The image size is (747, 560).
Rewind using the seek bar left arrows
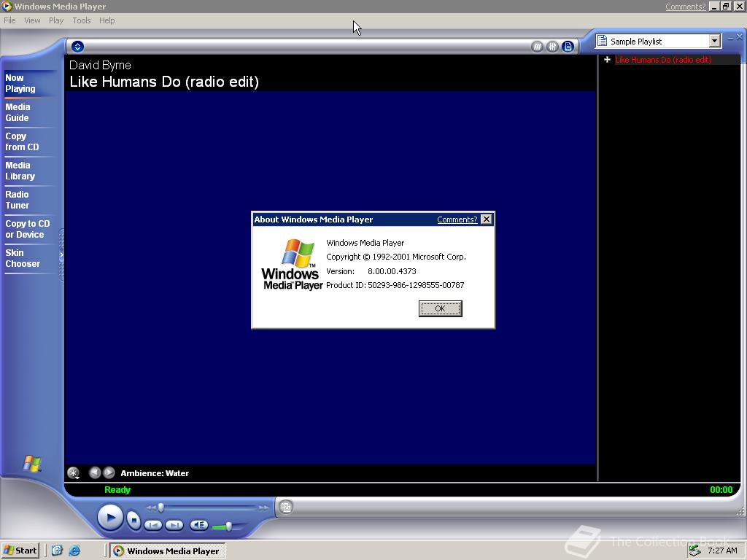[150, 508]
